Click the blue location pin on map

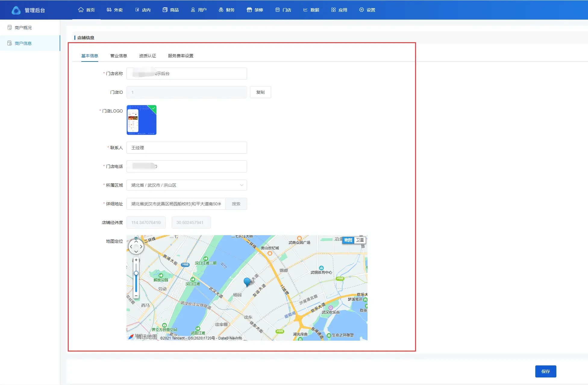pos(247,282)
